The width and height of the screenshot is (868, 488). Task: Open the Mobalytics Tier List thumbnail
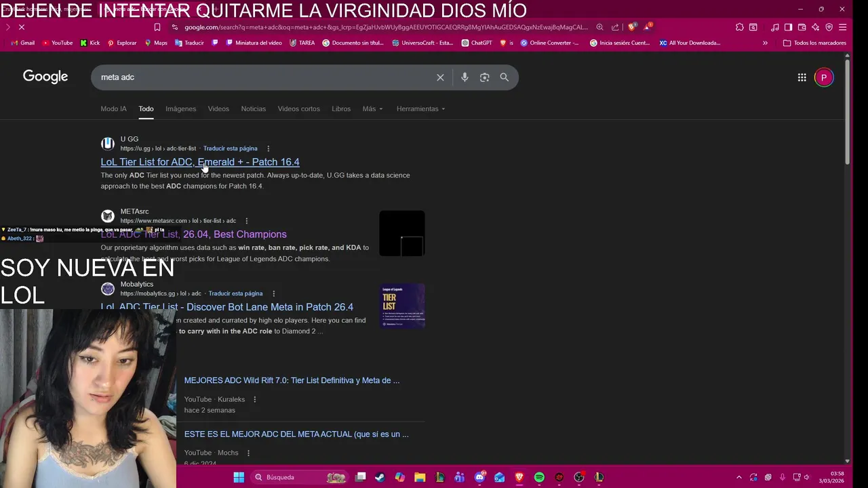click(402, 306)
